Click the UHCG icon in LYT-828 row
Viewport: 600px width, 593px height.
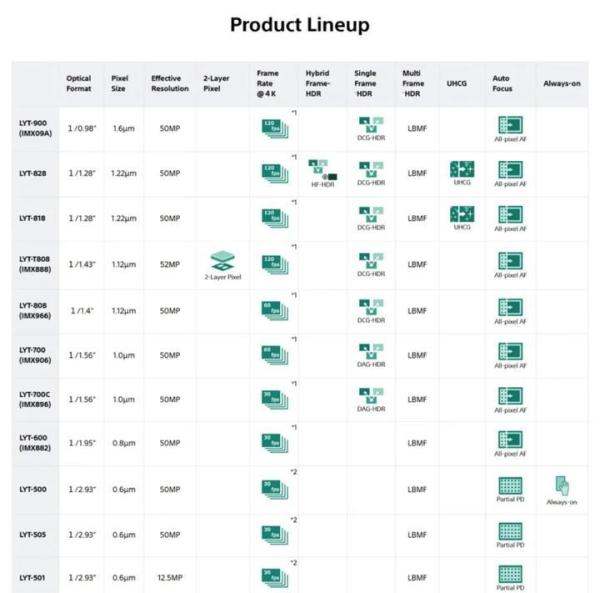tap(461, 169)
